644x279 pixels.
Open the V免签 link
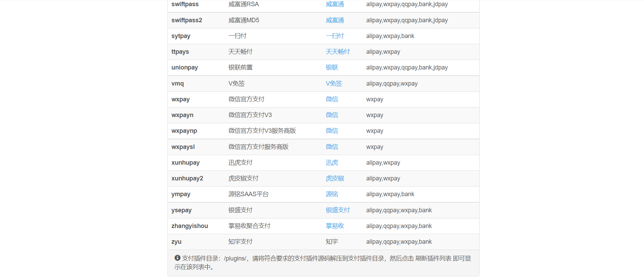[334, 84]
